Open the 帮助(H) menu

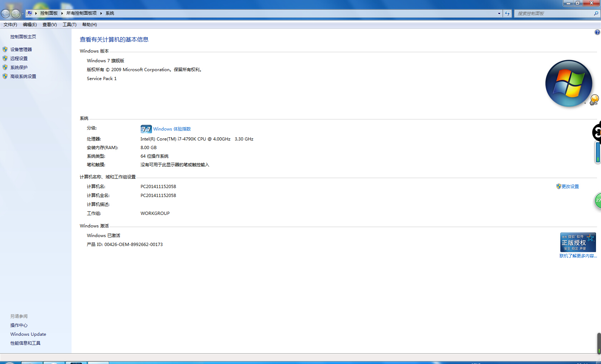coord(89,25)
